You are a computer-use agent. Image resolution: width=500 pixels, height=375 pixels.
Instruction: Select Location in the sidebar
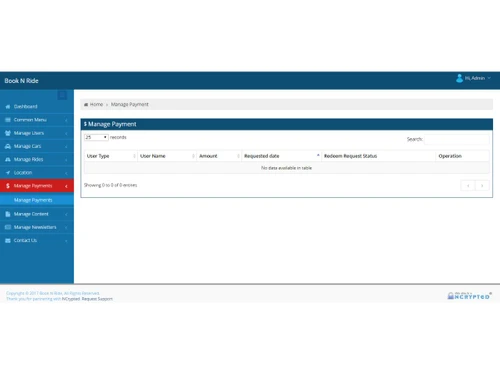pos(37,173)
